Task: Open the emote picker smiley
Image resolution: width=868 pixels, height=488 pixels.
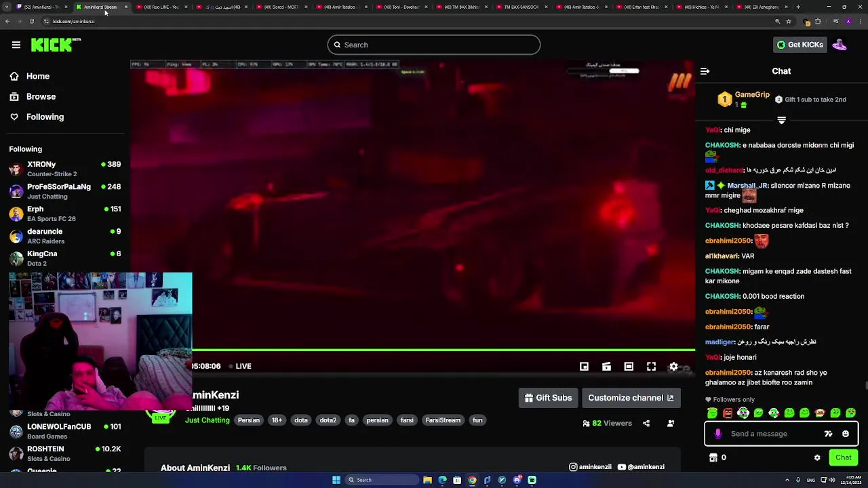Action: tap(846, 434)
